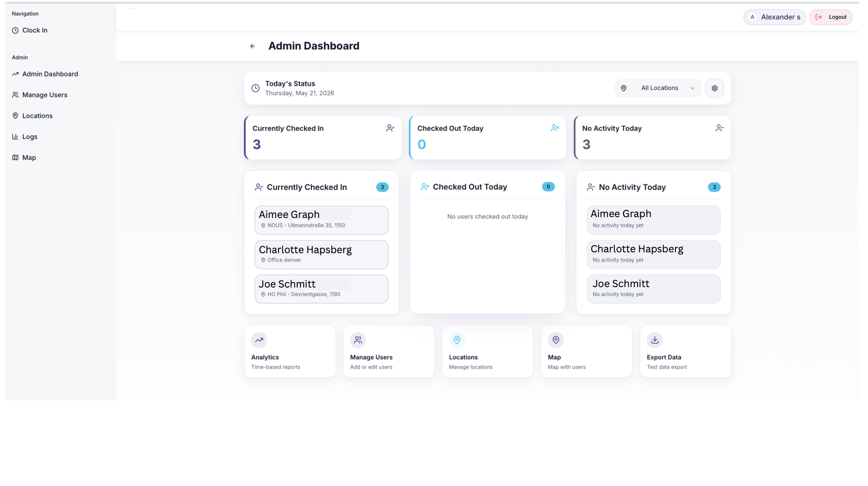Click the Export Data download icon
The image size is (868, 486).
pyautogui.click(x=655, y=340)
